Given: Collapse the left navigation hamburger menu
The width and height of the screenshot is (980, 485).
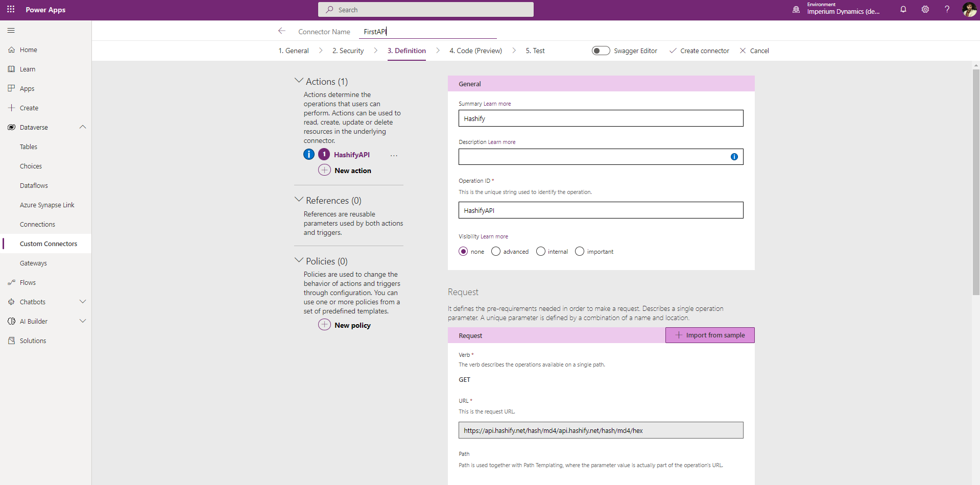Looking at the screenshot, I should 11,31.
